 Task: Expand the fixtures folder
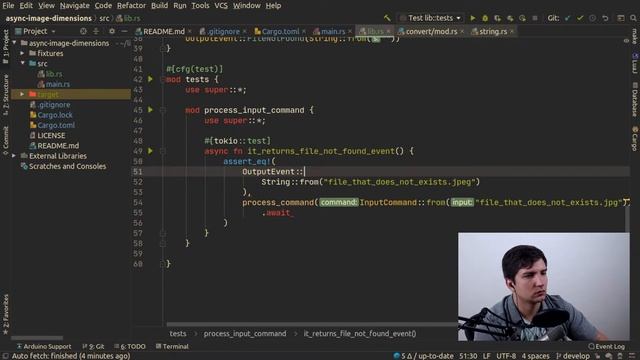22,53
